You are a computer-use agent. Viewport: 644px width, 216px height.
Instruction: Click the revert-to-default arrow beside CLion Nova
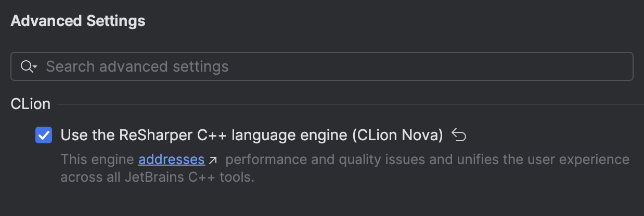pos(459,136)
